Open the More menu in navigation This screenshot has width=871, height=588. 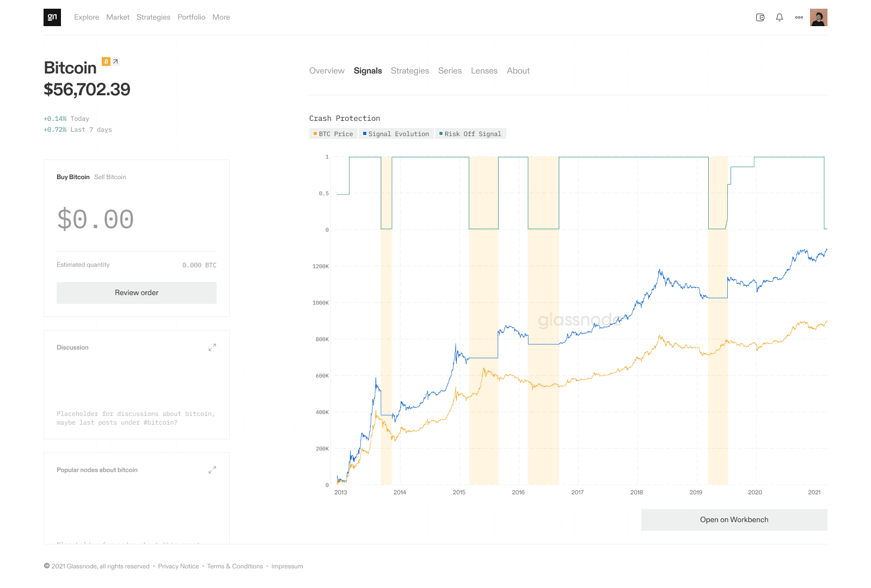click(221, 17)
